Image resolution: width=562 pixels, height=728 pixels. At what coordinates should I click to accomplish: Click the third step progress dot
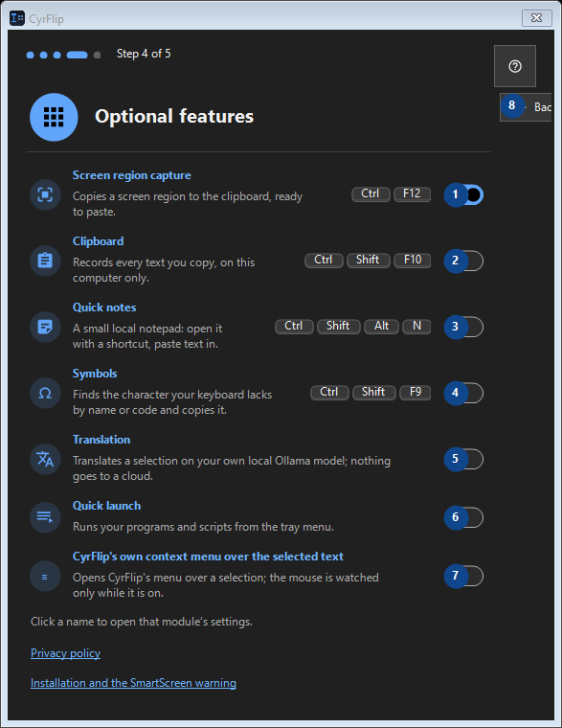tap(57, 55)
